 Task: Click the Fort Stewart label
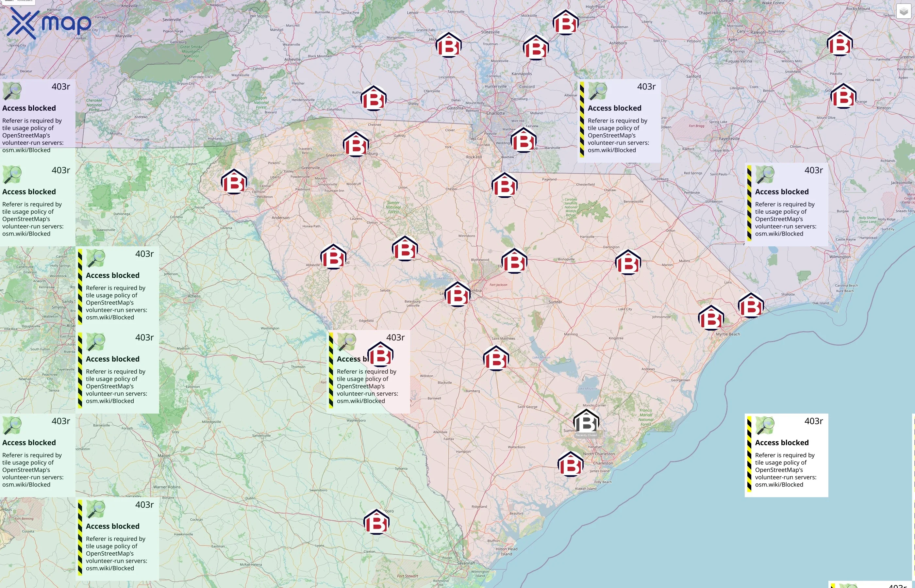tap(408, 576)
